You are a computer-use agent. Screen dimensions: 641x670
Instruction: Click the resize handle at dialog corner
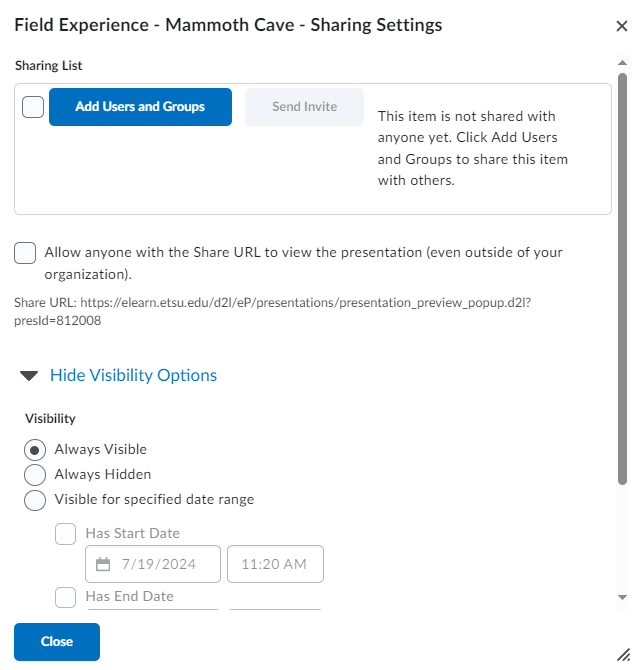pos(623,652)
